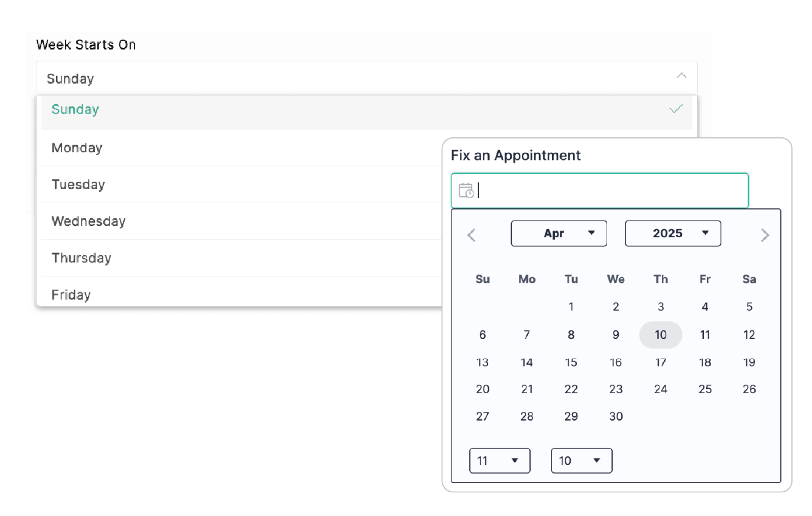Choose Tuesday as week start day

tap(78, 185)
